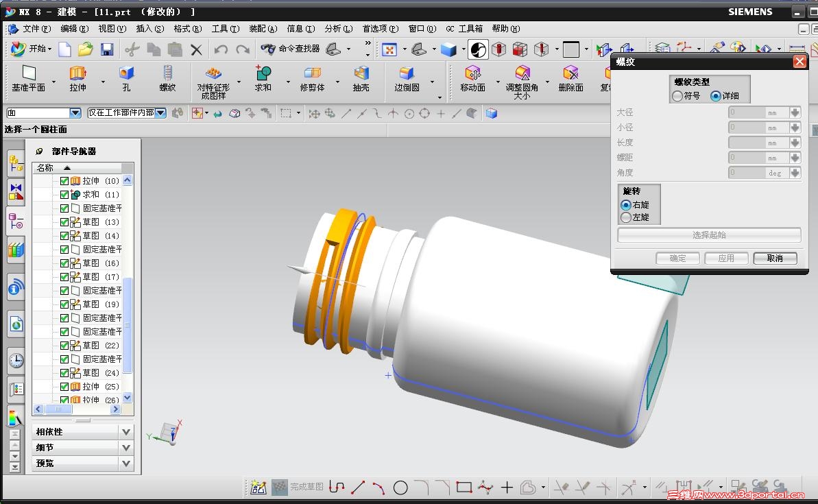Screen dimensions: 818x504
Task: Close the 螺纹 dialog
Action: click(799, 62)
